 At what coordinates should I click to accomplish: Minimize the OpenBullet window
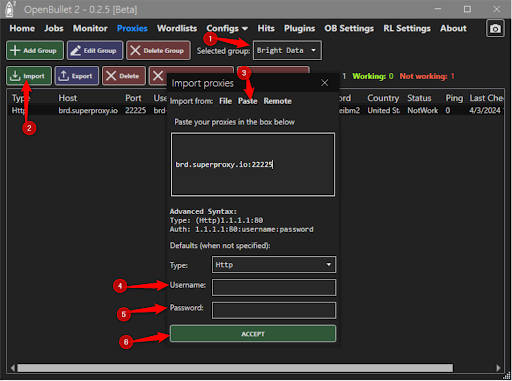click(x=438, y=9)
